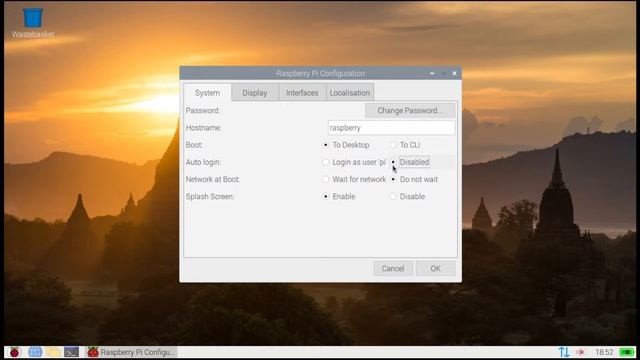Screen dimensions: 640x360
Task: Enable the Splash Screen
Action: tap(339, 196)
